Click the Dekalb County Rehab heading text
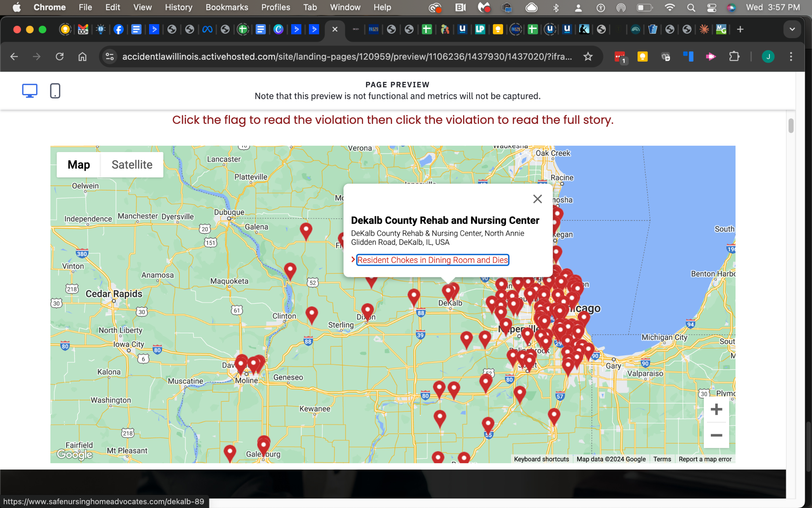812x508 pixels. pyautogui.click(x=445, y=220)
